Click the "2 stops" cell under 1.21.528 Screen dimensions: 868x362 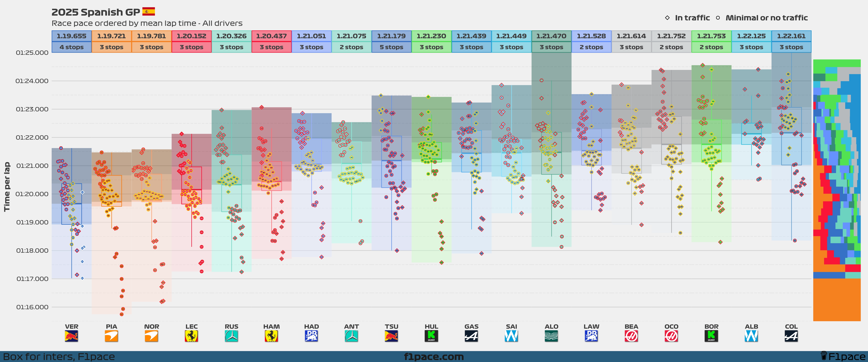coord(591,47)
